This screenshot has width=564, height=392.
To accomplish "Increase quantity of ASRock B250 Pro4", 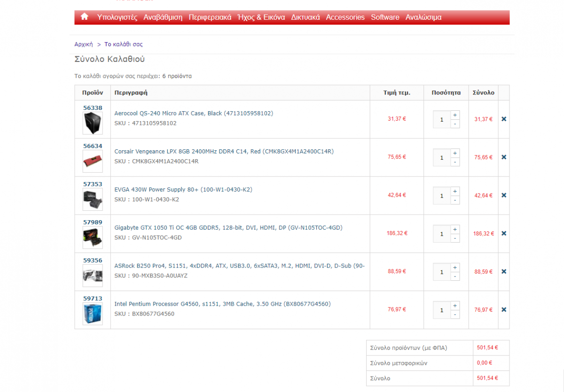I will tap(455, 267).
